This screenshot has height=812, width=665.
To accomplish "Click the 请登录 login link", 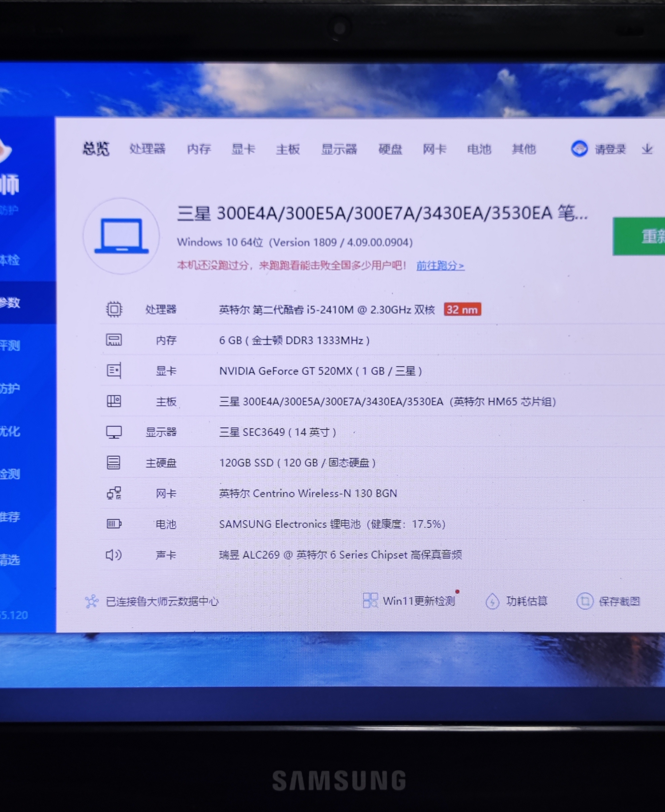I will tap(610, 149).
